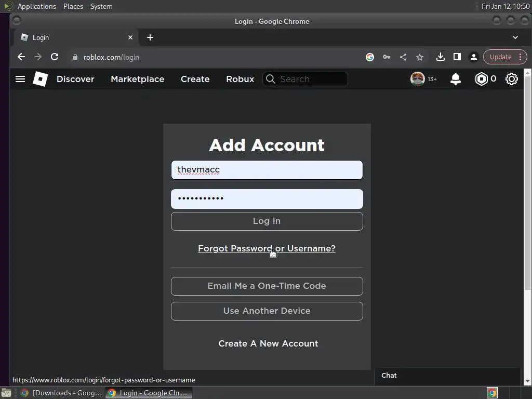Click the clock showing Fri Jan 12
Screen dimensions: 532x399
(x=505, y=6)
